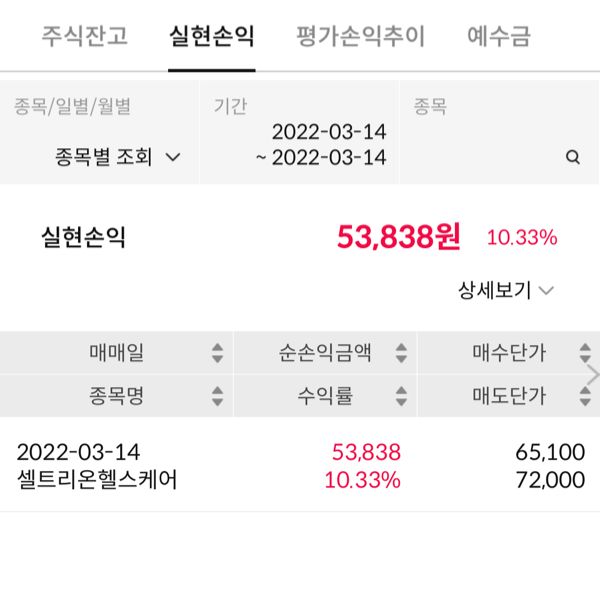This screenshot has height=600, width=600.
Task: Sort by 매도단가 sort arrows
Action: pyautogui.click(x=585, y=396)
